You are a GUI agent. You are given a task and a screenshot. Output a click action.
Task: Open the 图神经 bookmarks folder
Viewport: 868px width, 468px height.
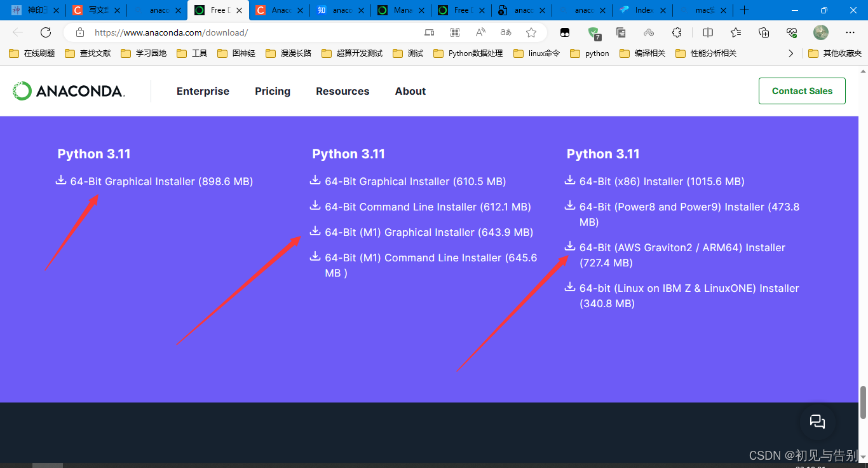[x=236, y=53]
